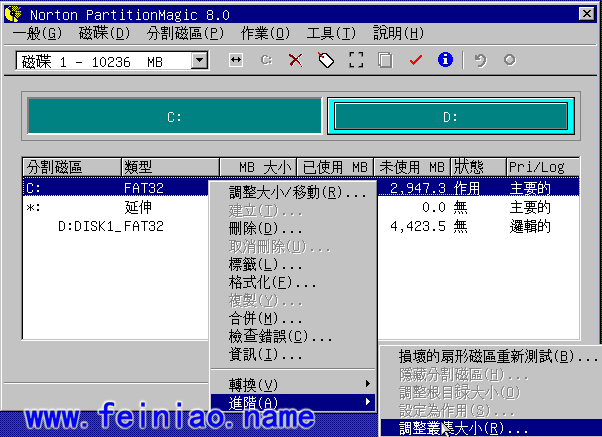Viewport: 602px width, 437px height.
Task: Close the PartitionMagic window
Action: tap(587, 14)
